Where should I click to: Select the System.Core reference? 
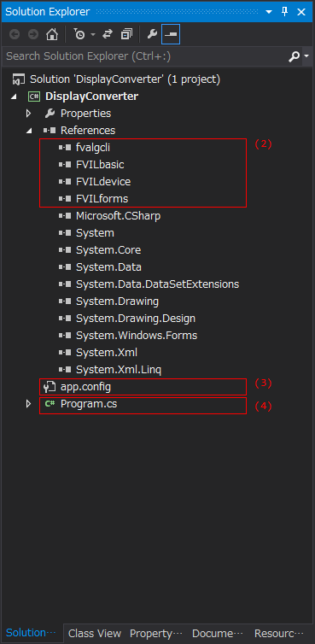click(108, 249)
